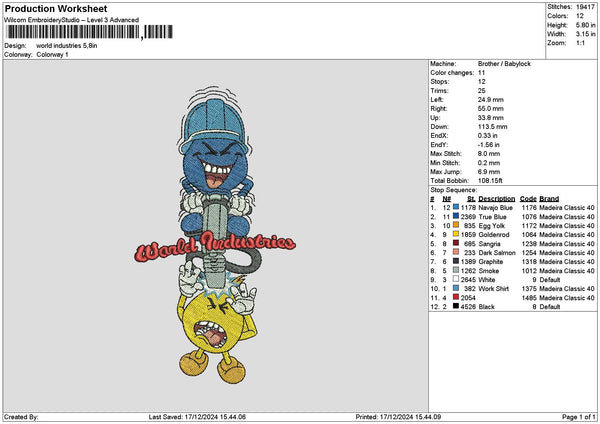Click the Width value 3.15 in
The width and height of the screenshot is (600, 424).
pos(586,34)
